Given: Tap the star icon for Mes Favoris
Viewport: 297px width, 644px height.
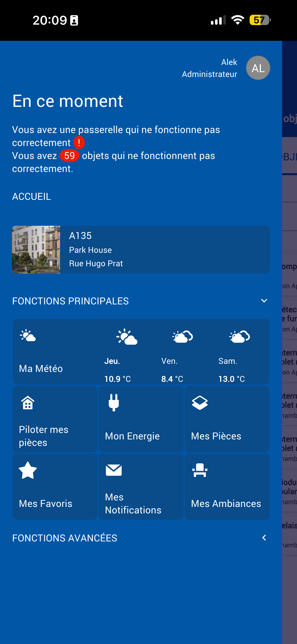Looking at the screenshot, I should click(28, 470).
